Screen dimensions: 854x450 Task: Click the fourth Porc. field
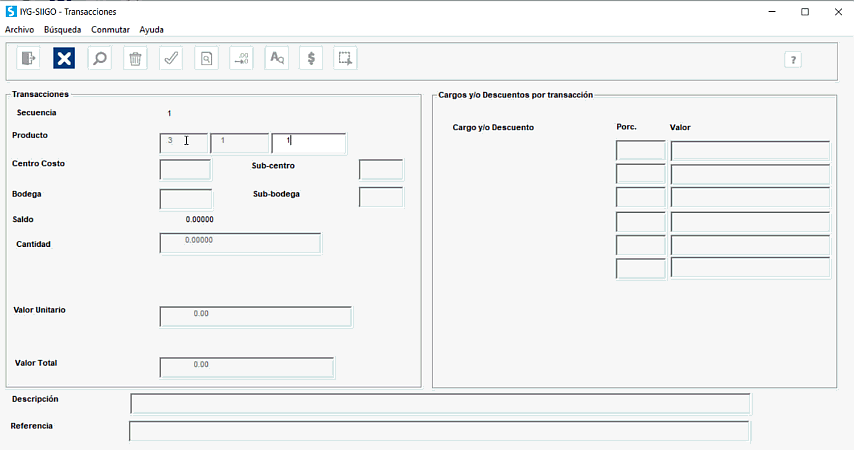pyautogui.click(x=640, y=222)
